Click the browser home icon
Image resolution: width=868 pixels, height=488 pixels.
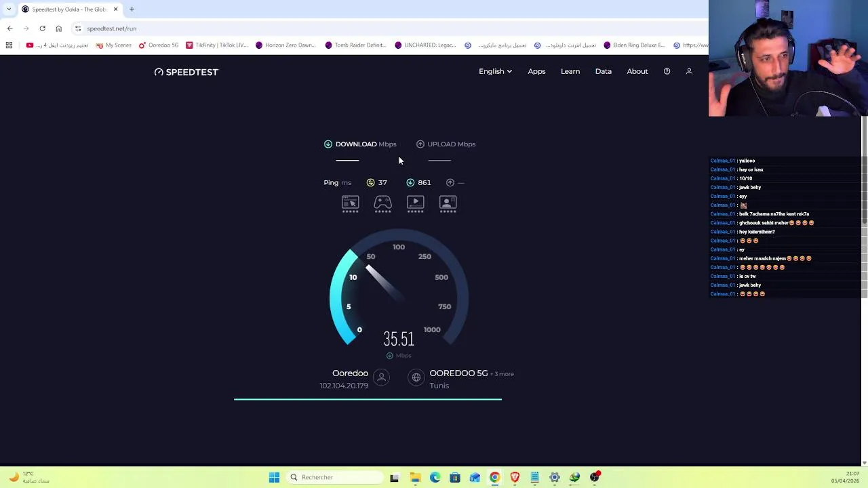click(x=58, y=28)
